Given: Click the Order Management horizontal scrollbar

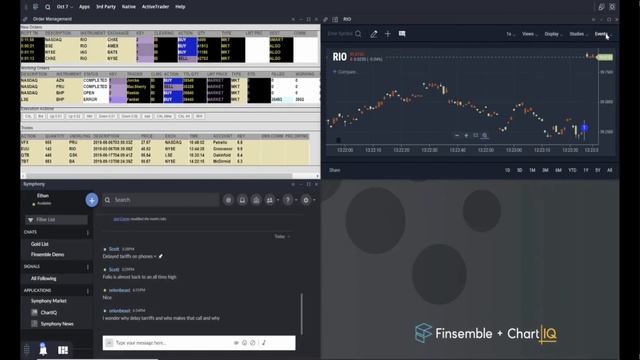Looking at the screenshot, I should pos(160,176).
